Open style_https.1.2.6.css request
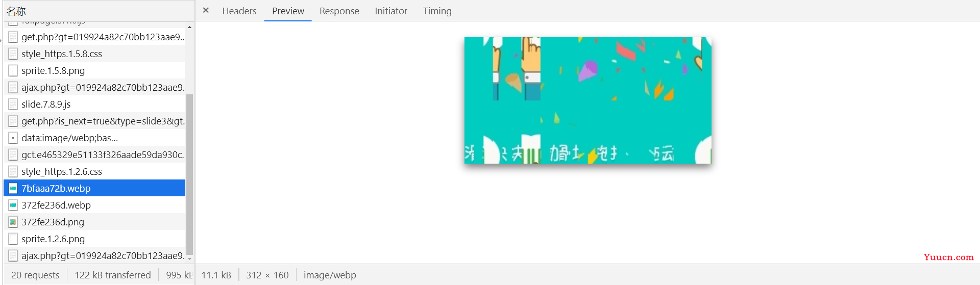 coord(94,171)
